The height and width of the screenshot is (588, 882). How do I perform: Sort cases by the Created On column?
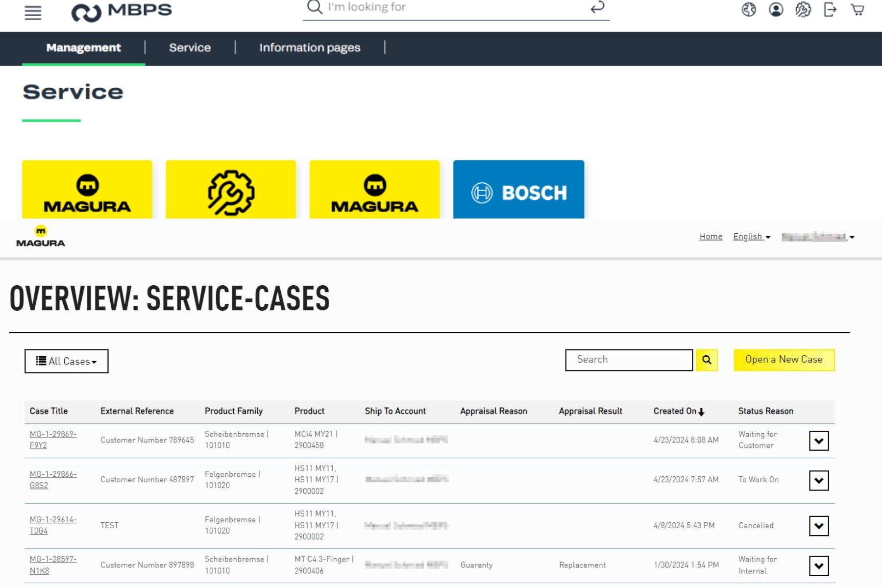(678, 412)
